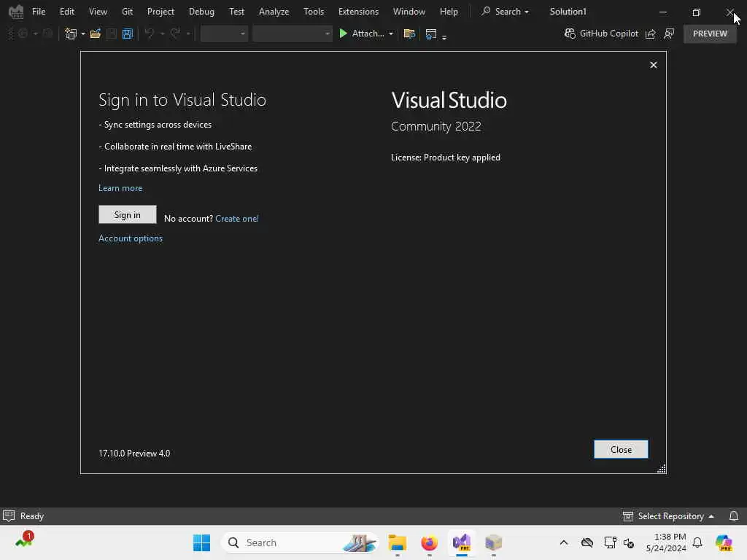Show hidden tray icons chevron
This screenshot has width=747, height=560.
[x=564, y=542]
